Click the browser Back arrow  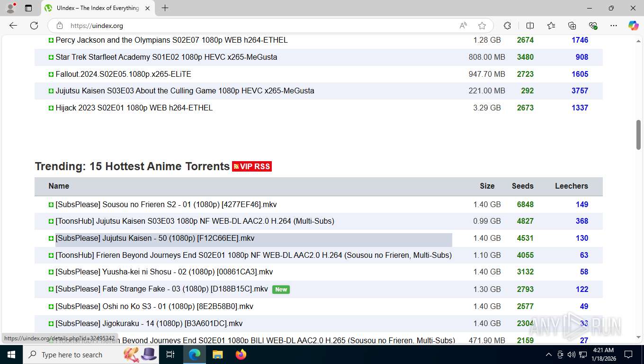tap(13, 26)
